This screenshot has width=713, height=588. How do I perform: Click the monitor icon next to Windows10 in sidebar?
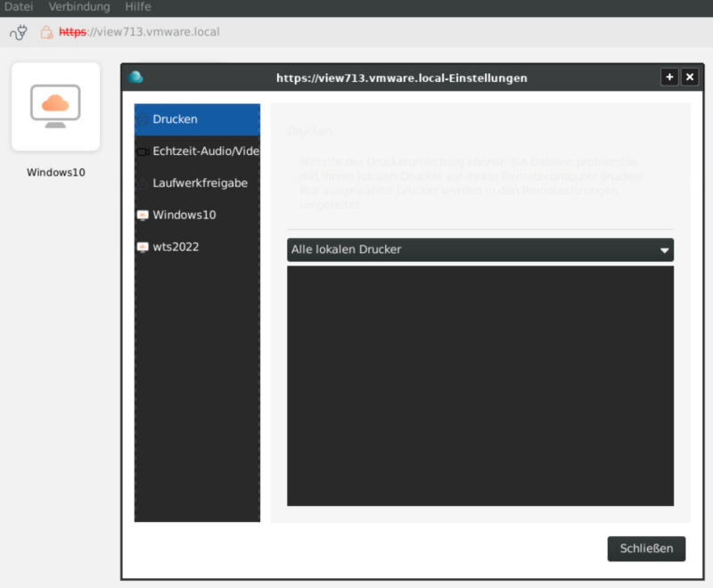[x=143, y=216]
